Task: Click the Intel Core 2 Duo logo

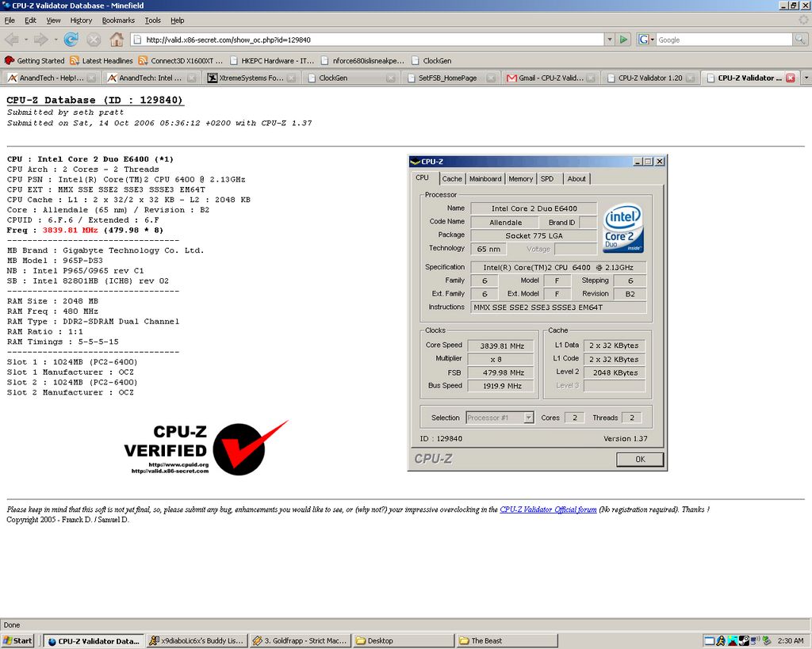Action: [623, 227]
